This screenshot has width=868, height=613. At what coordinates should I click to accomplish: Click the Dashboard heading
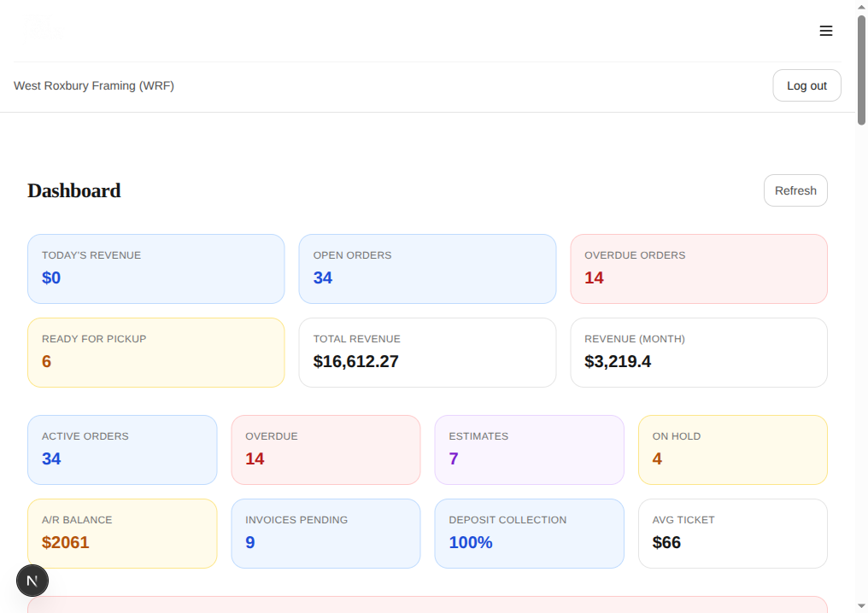click(73, 190)
